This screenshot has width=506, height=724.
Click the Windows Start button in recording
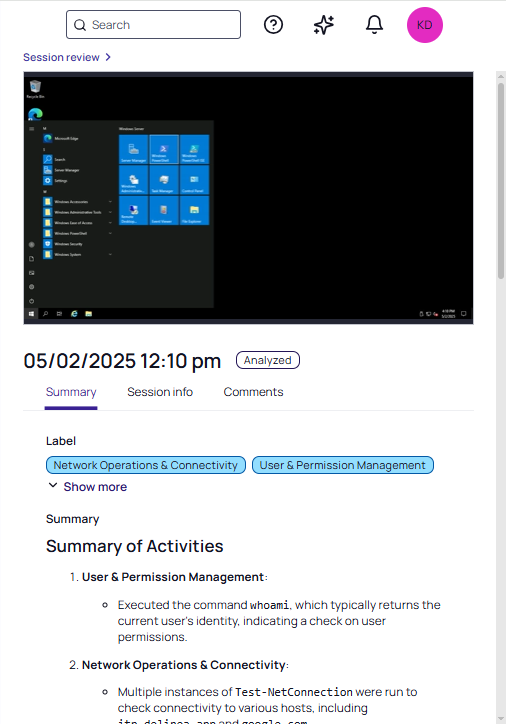tap(31, 314)
